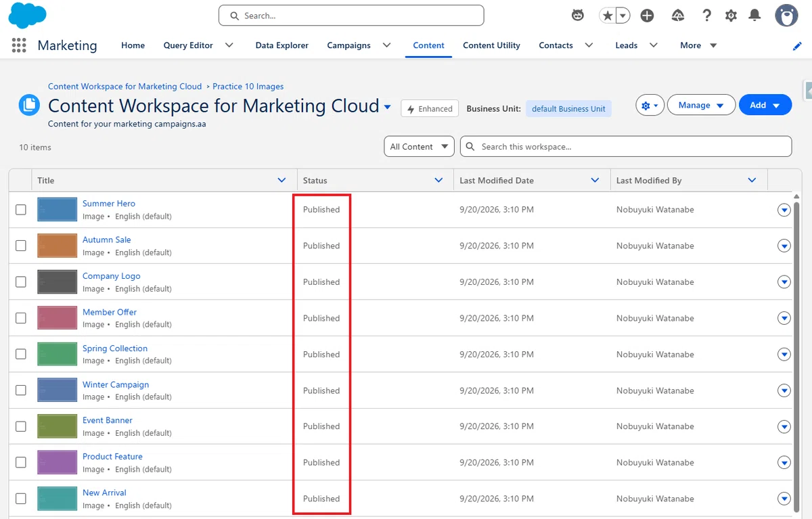Open the Content Utility tab

(x=491, y=45)
